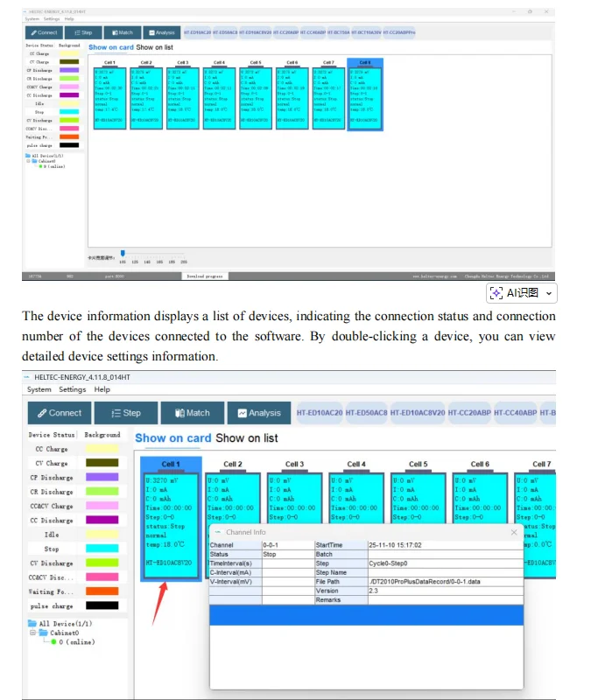Click Connect button in the large lower screenshot
This screenshot has width=598, height=700.
click(x=60, y=413)
